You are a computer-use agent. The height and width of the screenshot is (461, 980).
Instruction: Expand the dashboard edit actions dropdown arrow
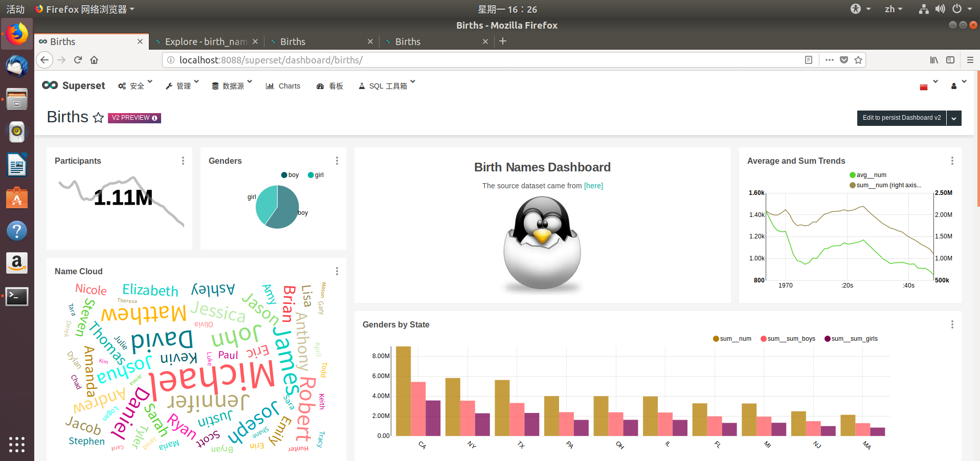tap(954, 118)
